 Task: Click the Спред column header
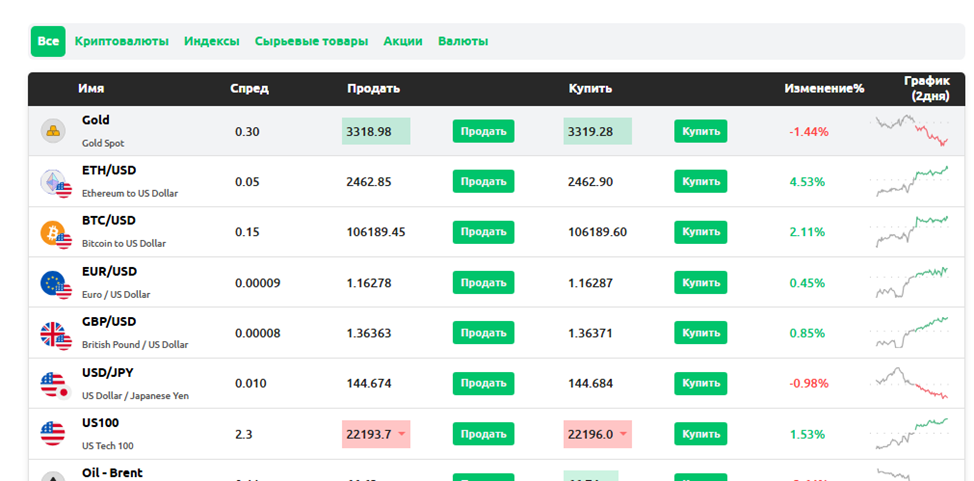pos(249,88)
